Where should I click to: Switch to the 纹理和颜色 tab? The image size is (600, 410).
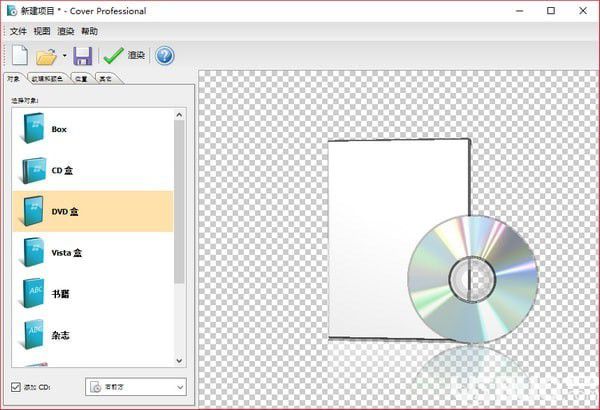point(47,79)
